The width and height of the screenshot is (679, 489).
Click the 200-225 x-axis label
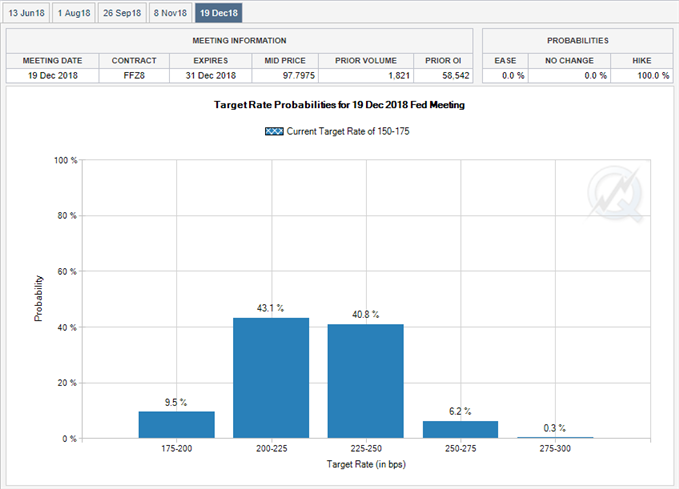[x=272, y=448]
